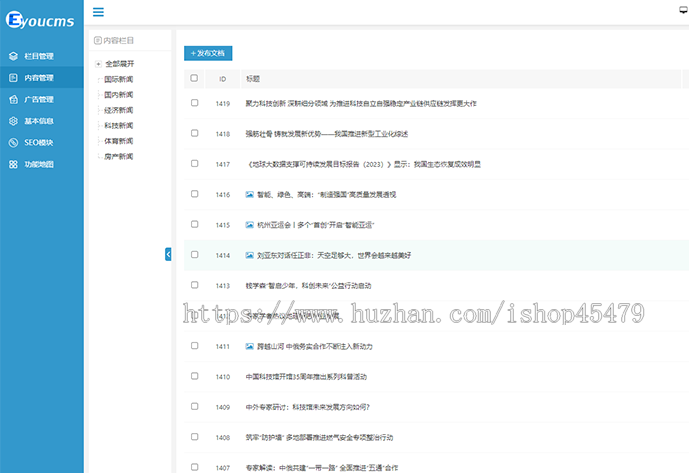Image resolution: width=689 pixels, height=473 pixels.
Task: Click the monitor icon at top right
Action: tap(684, 11)
